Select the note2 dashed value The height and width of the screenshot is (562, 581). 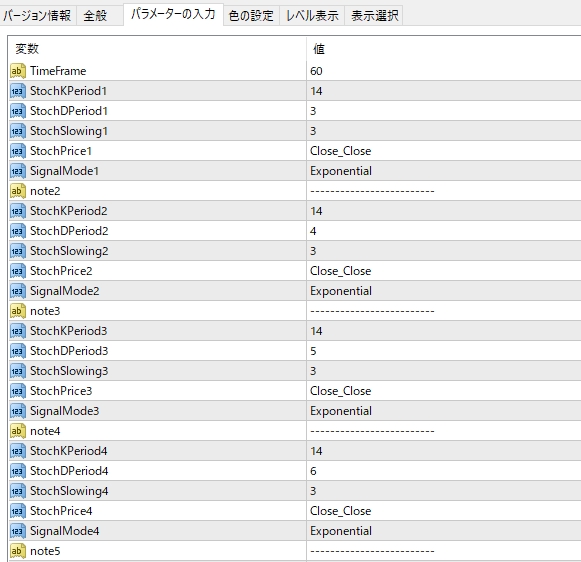pyautogui.click(x=372, y=192)
